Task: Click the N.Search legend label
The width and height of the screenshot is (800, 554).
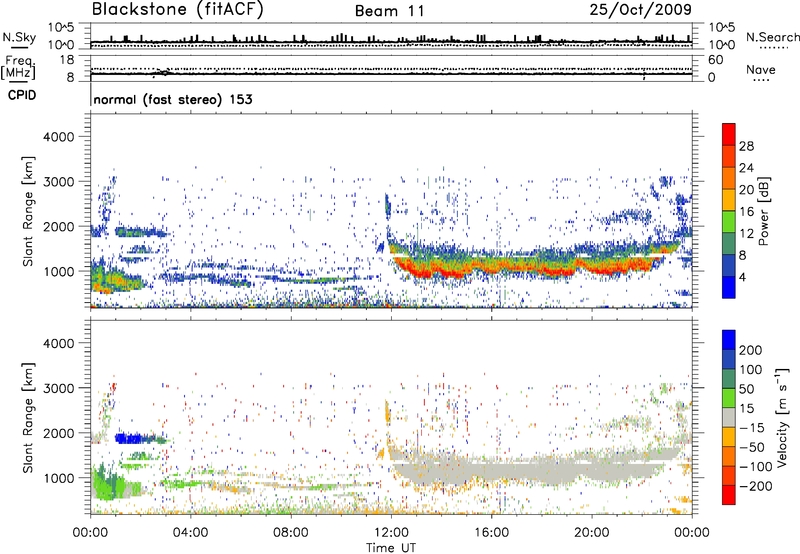Action: click(772, 37)
